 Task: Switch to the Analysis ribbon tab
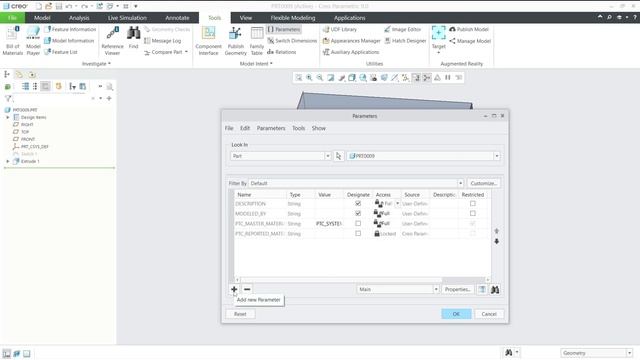[x=79, y=18]
